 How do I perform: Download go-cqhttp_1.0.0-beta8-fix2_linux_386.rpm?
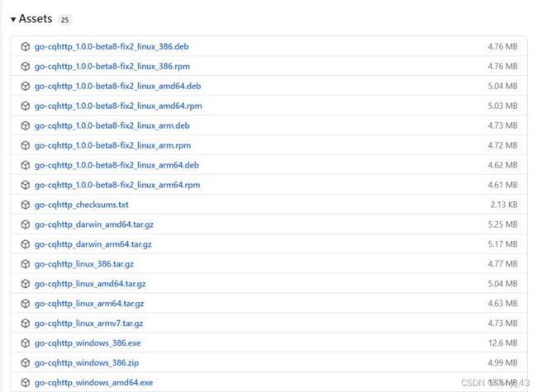pyautogui.click(x=112, y=66)
